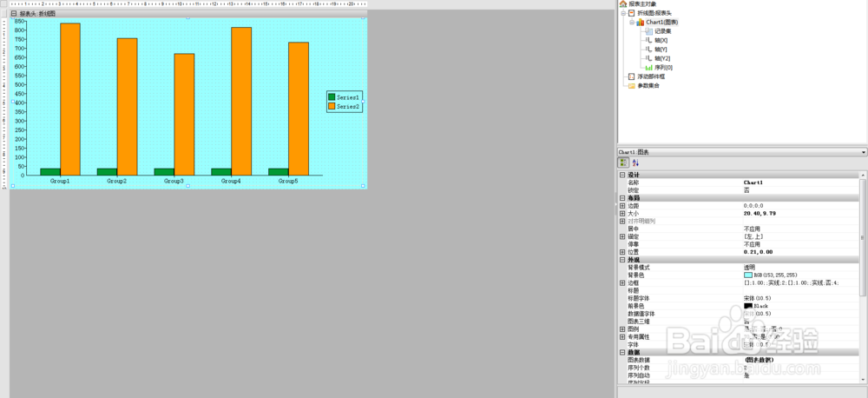Click the report header icon beside 折线图:报表头
The width and height of the screenshot is (868, 398).
click(632, 13)
